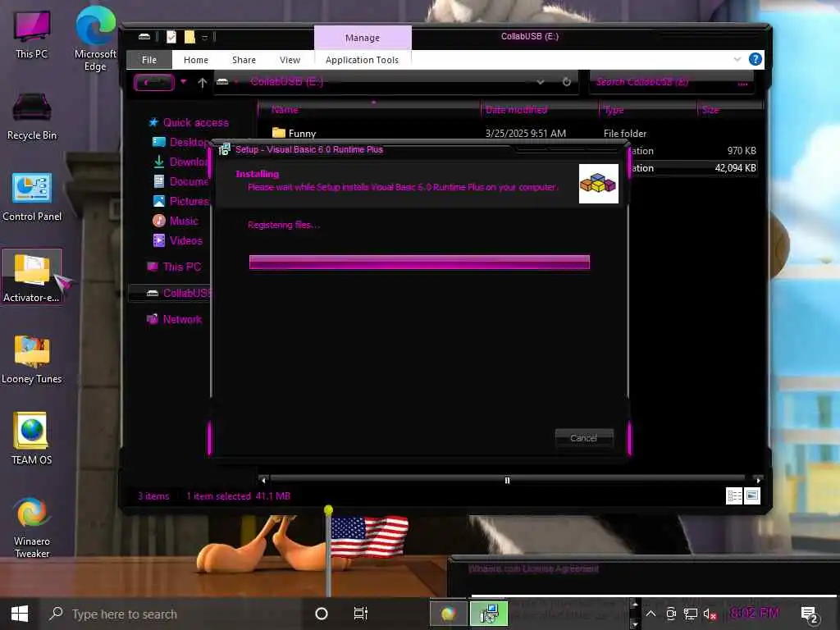Screen dimensions: 840x630
Task: Click the Search CollabUSB field
Action: click(671, 82)
